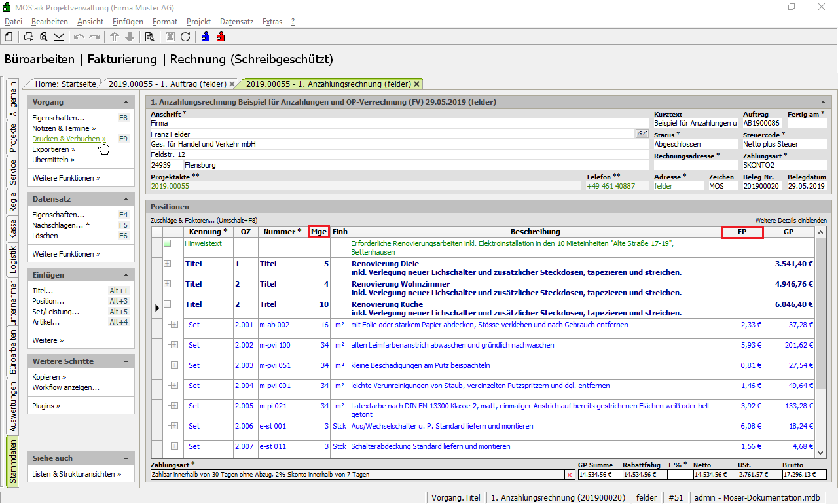Image resolution: width=838 pixels, height=504 pixels.
Task: Click the refresh toolbar icon
Action: coord(185,37)
